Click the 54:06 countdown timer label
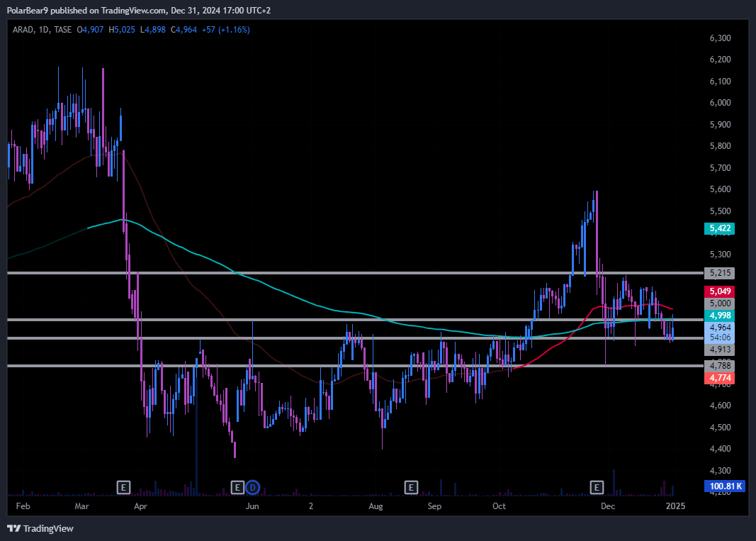Screen dimensions: 756x541 tap(719, 338)
